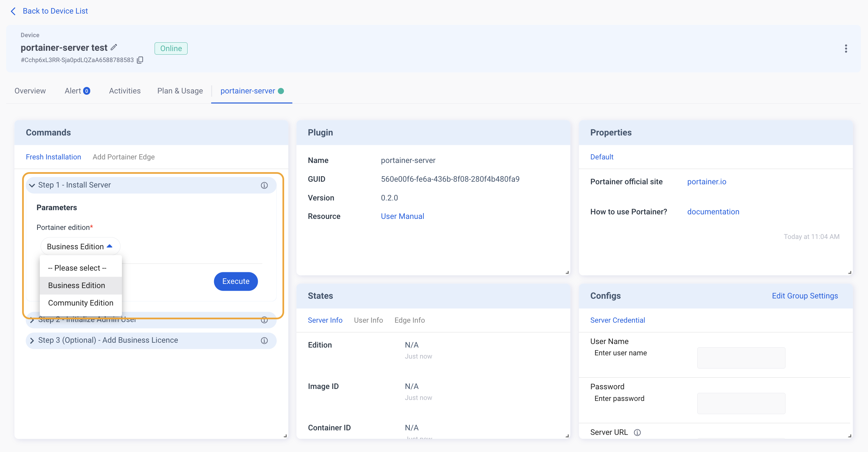Click Edit Group Settings

point(805,296)
